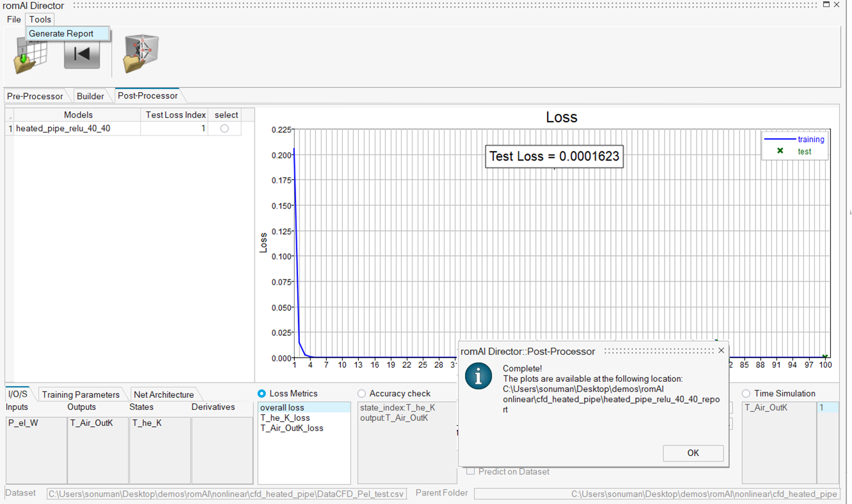Tick the Predict on Dataset checkbox
The width and height of the screenshot is (852, 504).
(471, 471)
